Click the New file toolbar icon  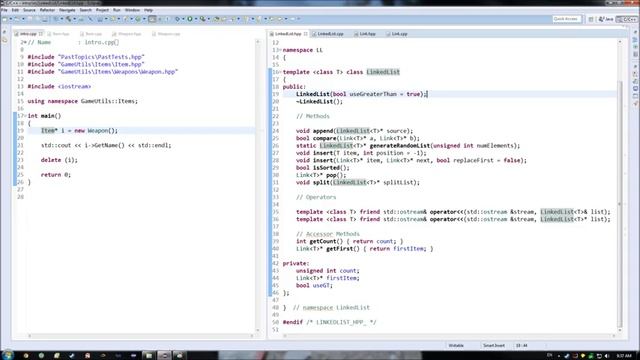pyautogui.click(x=5, y=19)
